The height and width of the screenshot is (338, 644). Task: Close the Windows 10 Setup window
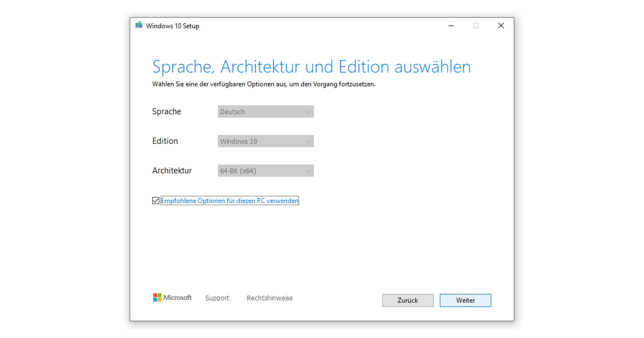point(501,26)
